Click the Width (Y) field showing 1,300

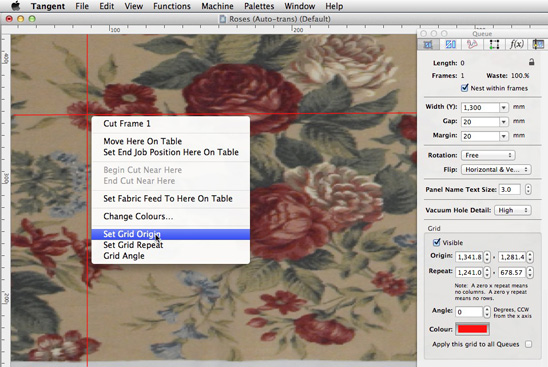(x=480, y=107)
